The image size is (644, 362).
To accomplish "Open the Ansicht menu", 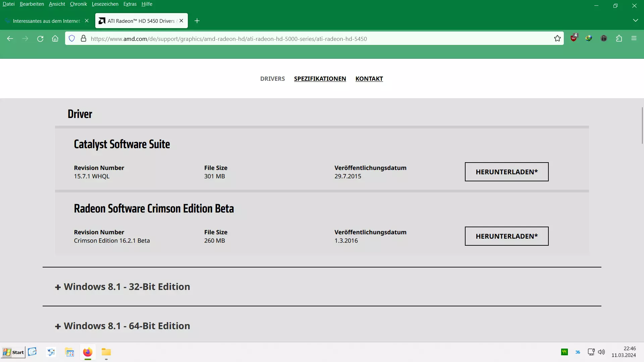I will [57, 4].
